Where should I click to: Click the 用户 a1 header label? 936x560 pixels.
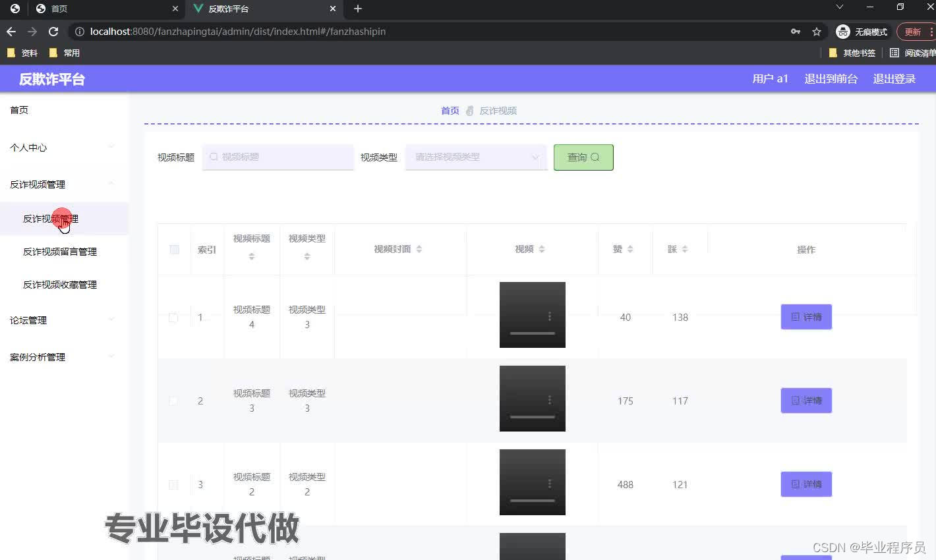[x=770, y=79]
